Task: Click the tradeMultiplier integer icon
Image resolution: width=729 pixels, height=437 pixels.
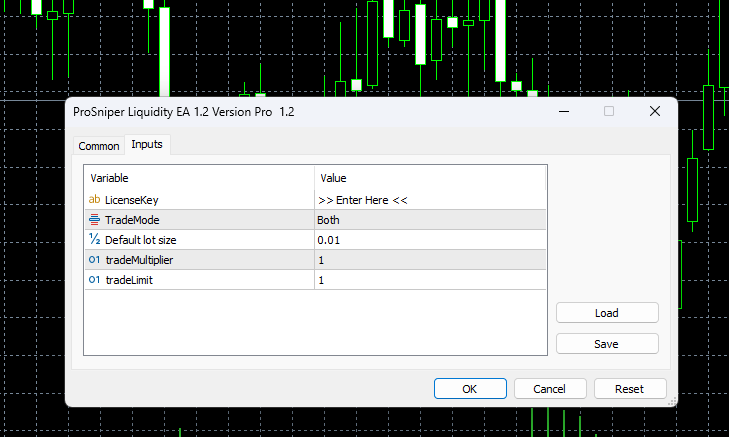Action: [x=94, y=260]
